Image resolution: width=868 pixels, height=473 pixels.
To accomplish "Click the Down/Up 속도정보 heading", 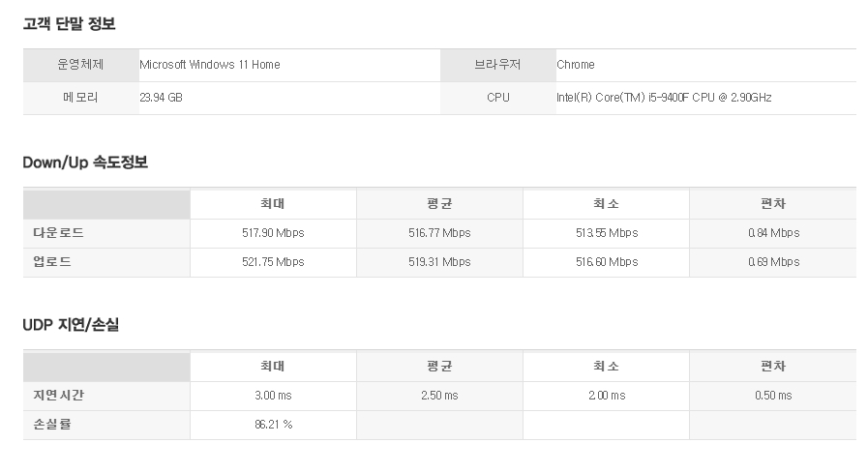I will pyautogui.click(x=85, y=163).
